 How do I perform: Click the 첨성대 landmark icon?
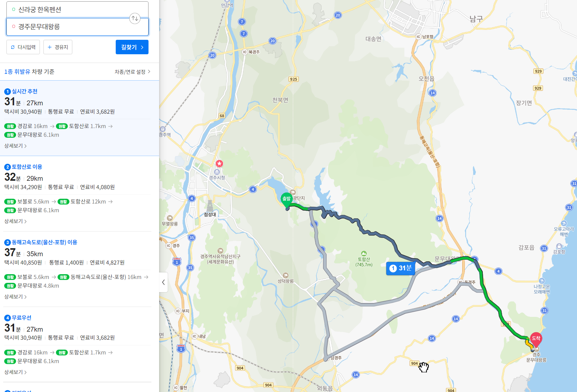(x=210, y=206)
